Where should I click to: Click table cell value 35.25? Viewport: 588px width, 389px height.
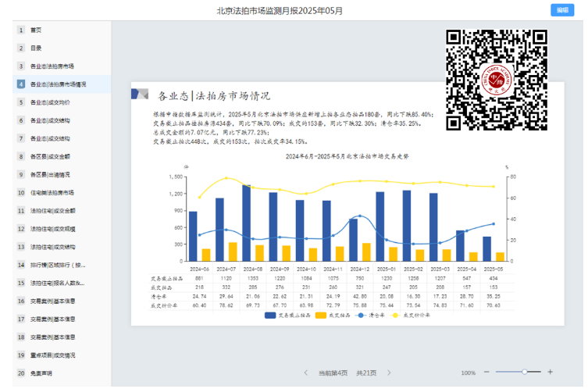(x=494, y=296)
